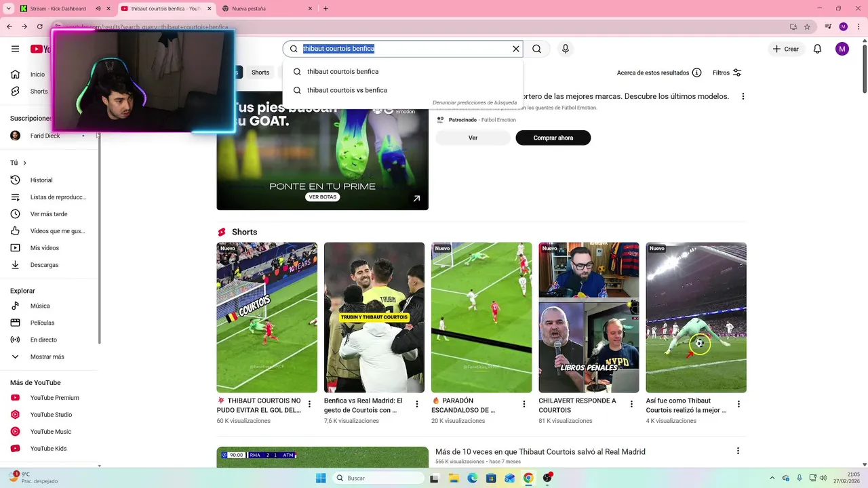The width and height of the screenshot is (868, 488).
Task: Open Listas de reproducción in the sidebar
Action: click(49, 197)
